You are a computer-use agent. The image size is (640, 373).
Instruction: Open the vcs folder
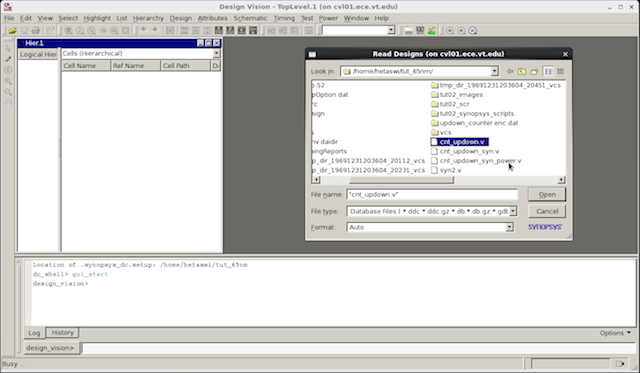click(441, 132)
